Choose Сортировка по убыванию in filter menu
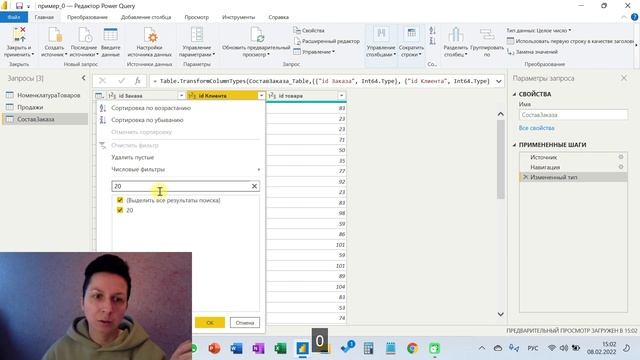Screen dimensions: 640x360 click(147, 120)
